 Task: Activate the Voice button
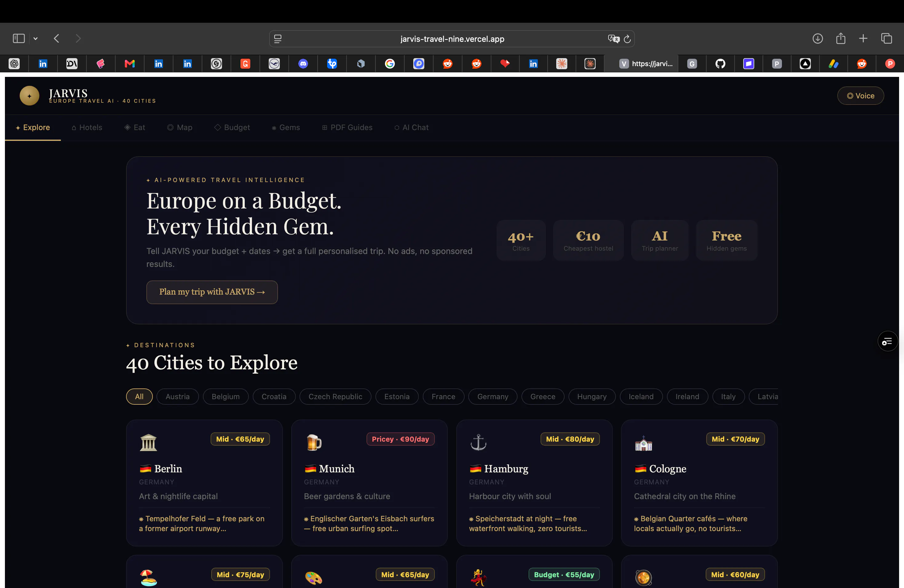pyautogui.click(x=860, y=96)
